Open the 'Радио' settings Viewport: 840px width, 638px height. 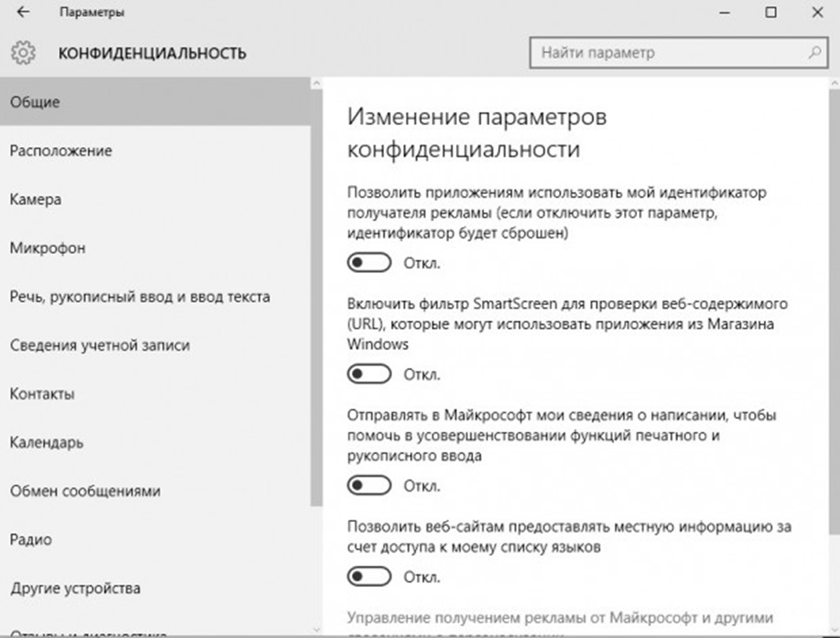click(31, 539)
